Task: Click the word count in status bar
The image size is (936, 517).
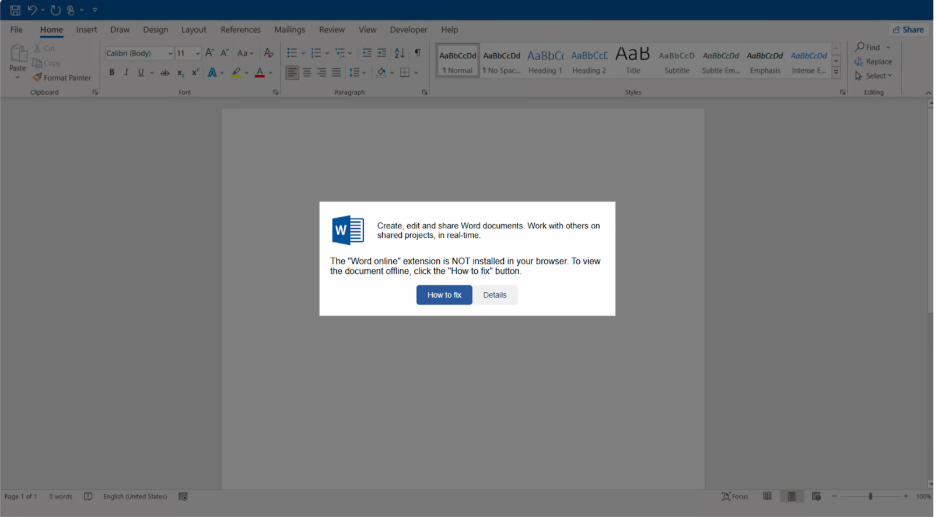Action: 60,496
